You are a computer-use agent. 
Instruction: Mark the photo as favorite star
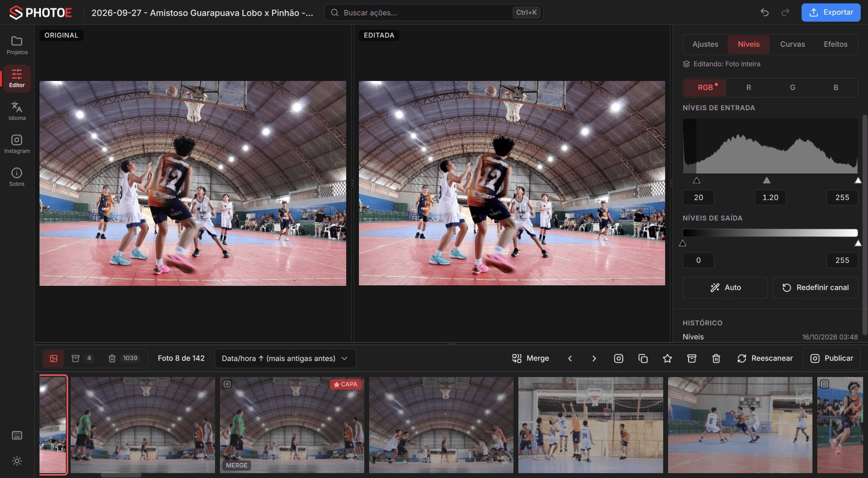pyautogui.click(x=667, y=358)
